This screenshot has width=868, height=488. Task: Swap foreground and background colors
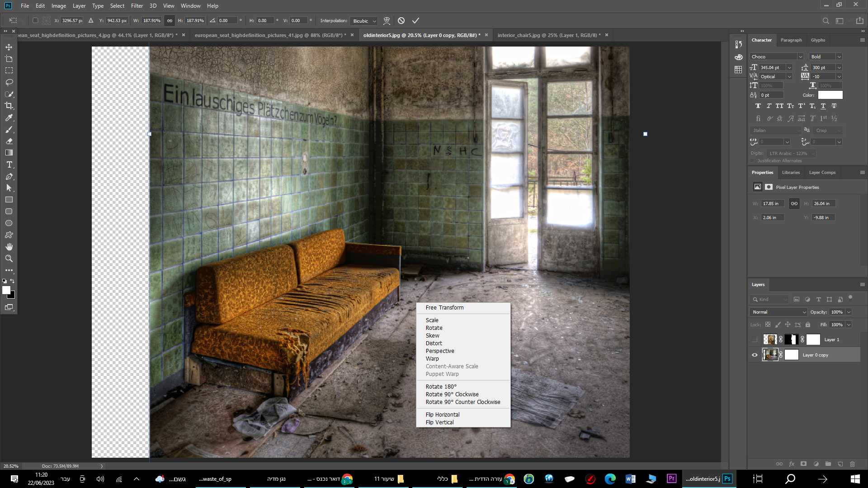pos(13,281)
